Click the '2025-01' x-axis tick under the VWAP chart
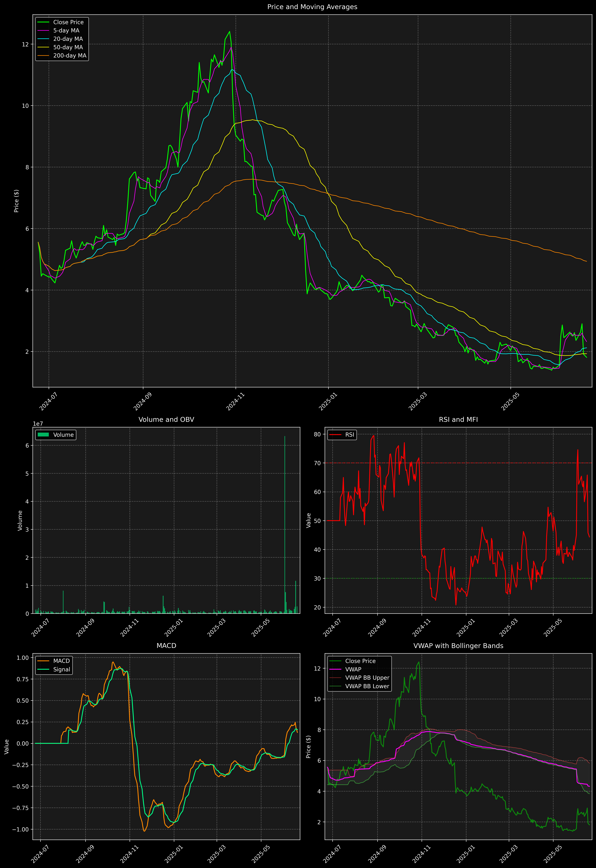596x868 pixels. tap(465, 854)
